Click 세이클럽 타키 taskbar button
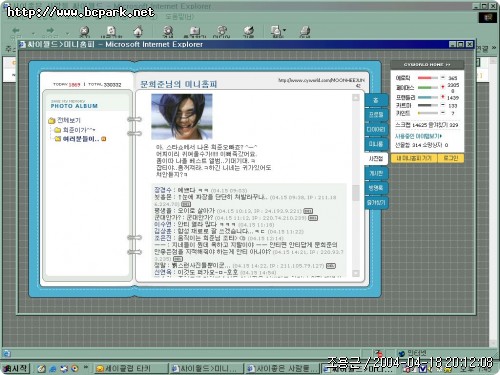This screenshot has width=500, height=375. click(x=131, y=368)
